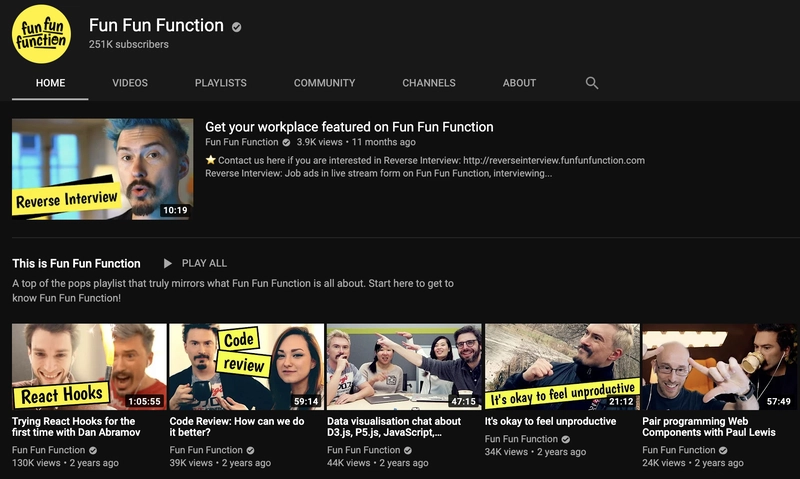Select the COMMUNITY tab
The image size is (800, 479).
(324, 83)
